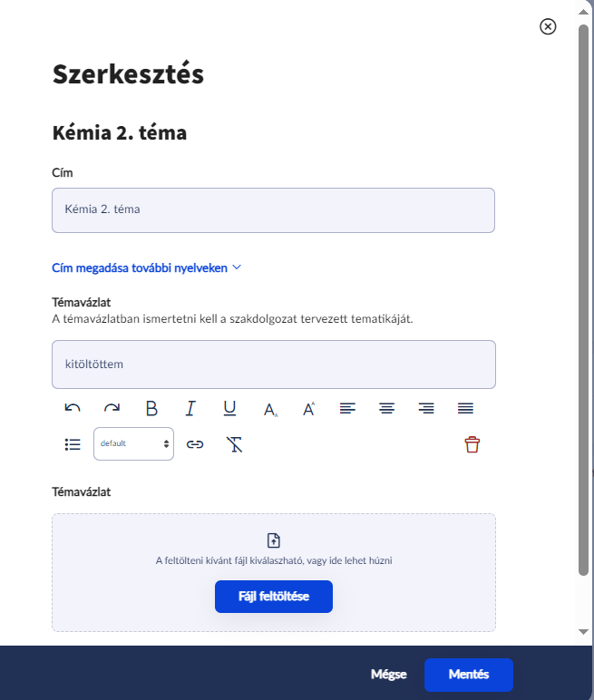594x700 pixels.
Task: Click the Fájl feltöltése button
Action: pos(274,597)
